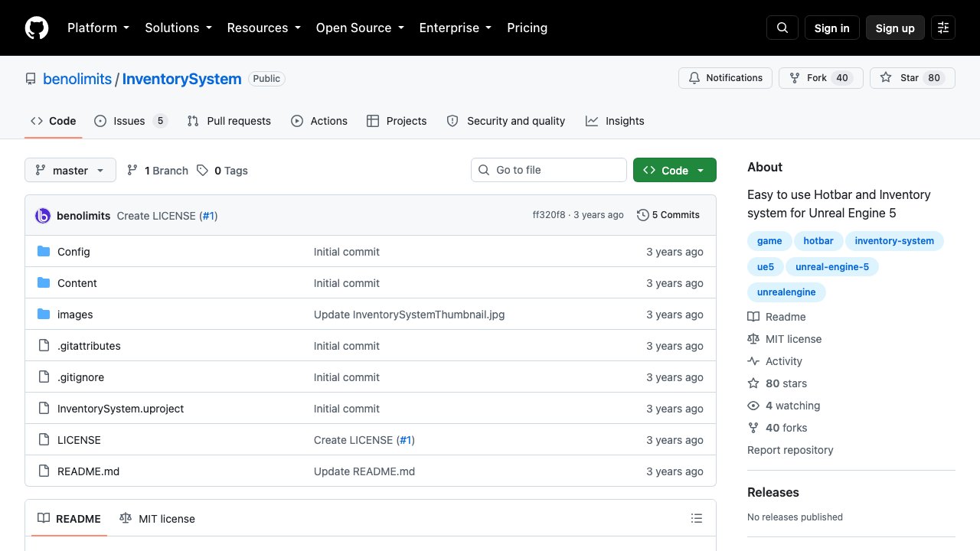This screenshot has height=551, width=980.
Task: Select the hotbar topic tag
Action: click(x=818, y=241)
